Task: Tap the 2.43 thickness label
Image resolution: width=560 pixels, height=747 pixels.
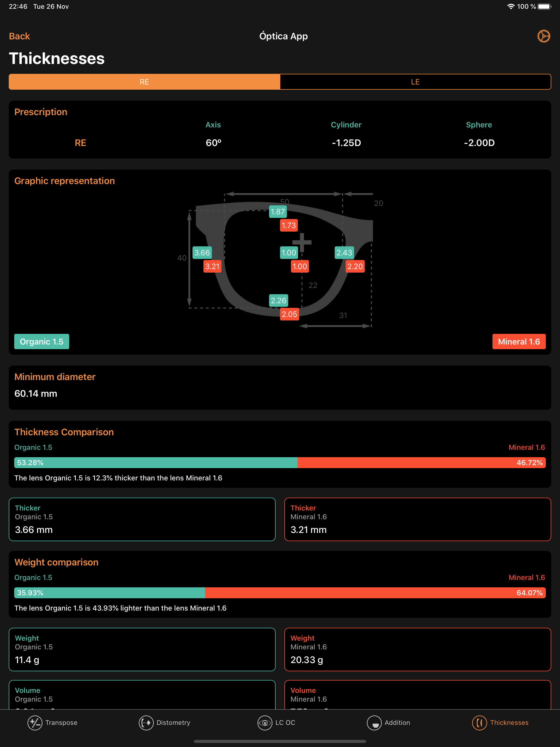Action: pyautogui.click(x=344, y=253)
